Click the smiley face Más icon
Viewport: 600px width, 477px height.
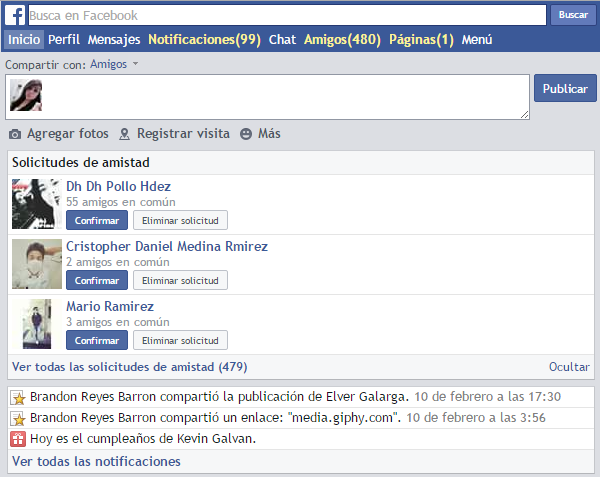246,134
